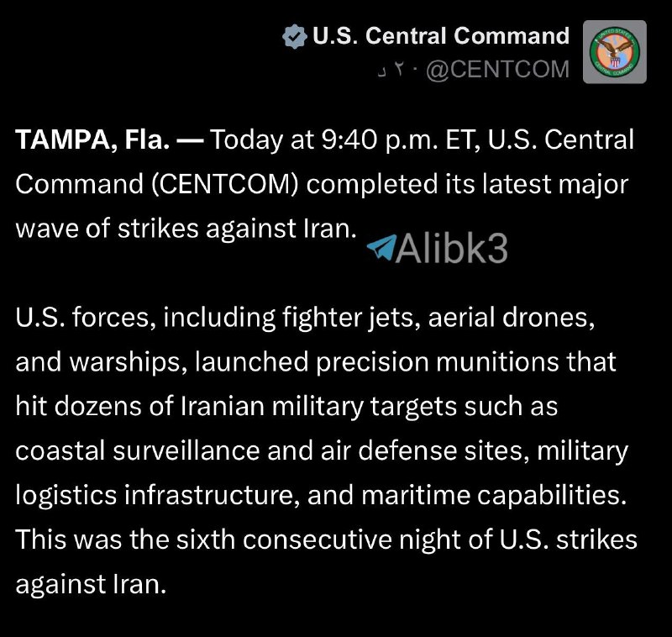Click the blue verified checkmark badge

(295, 36)
